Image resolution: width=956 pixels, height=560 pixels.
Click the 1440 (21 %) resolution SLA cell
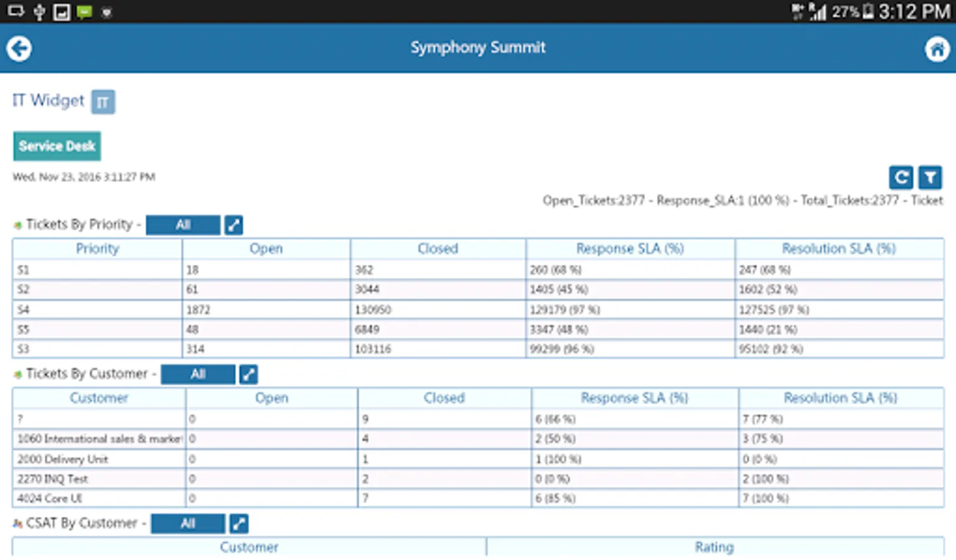click(840, 329)
